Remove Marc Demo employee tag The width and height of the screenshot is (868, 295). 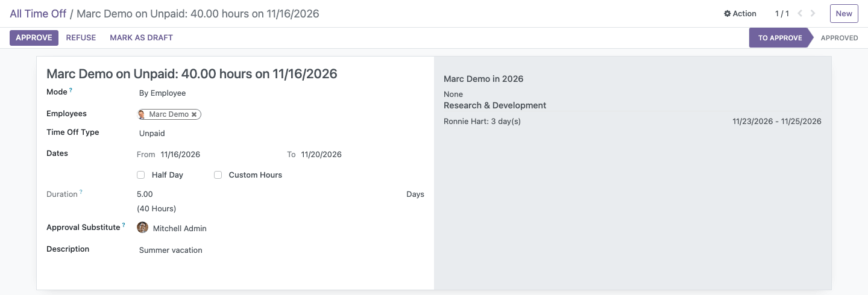tap(194, 114)
